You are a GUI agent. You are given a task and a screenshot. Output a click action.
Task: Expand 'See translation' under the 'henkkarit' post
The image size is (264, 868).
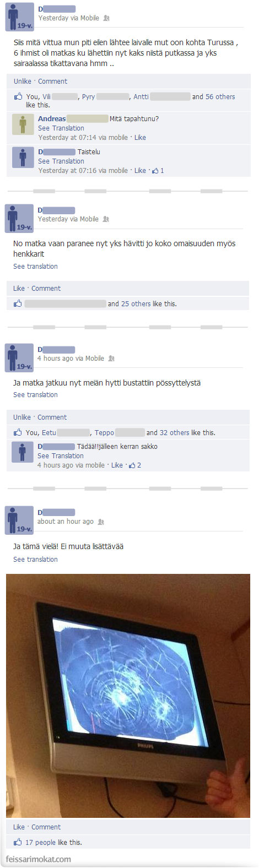35,266
